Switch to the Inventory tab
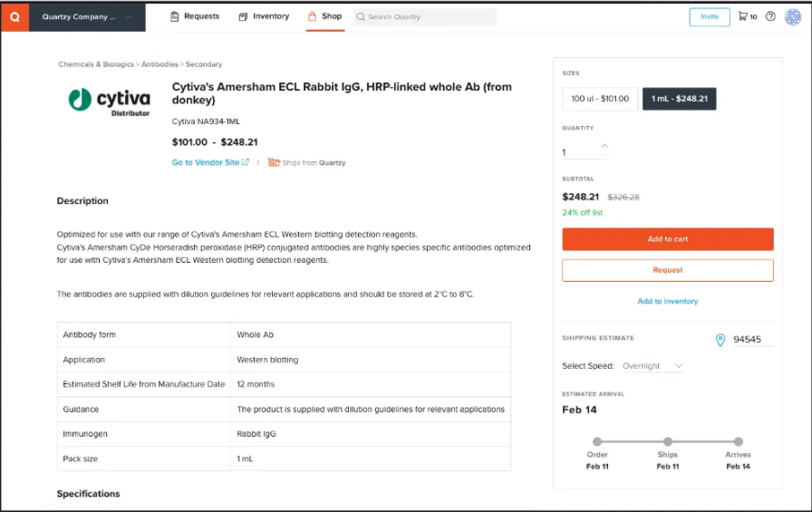 pyautogui.click(x=264, y=16)
